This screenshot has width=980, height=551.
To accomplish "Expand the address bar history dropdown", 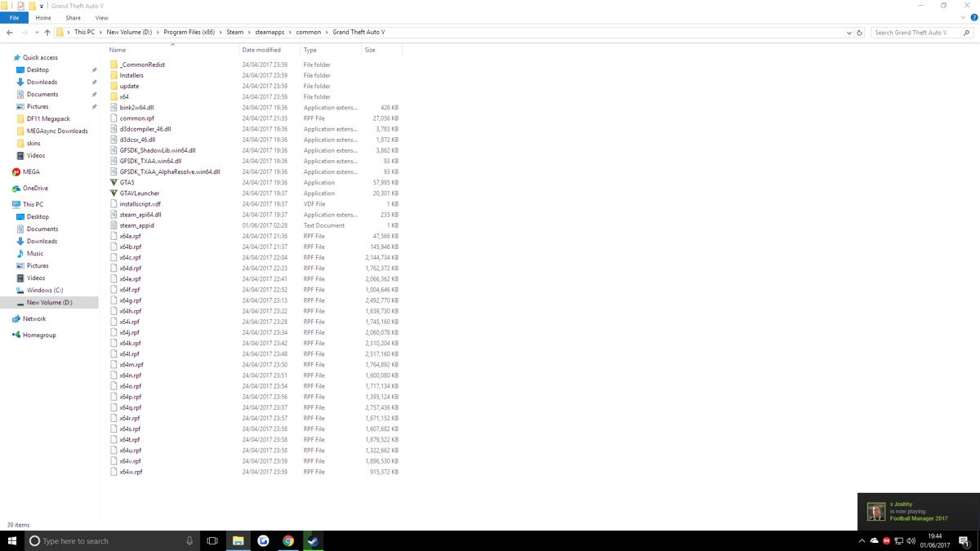I will click(x=848, y=32).
